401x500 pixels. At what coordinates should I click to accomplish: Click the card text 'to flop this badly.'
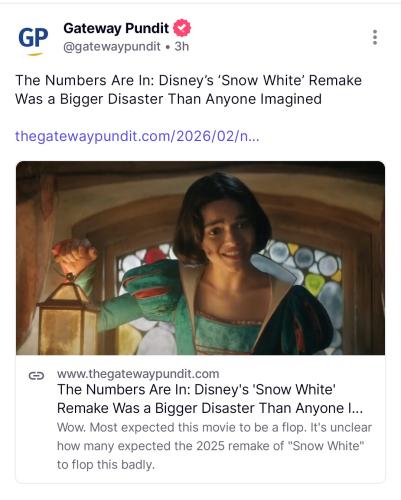(x=106, y=464)
